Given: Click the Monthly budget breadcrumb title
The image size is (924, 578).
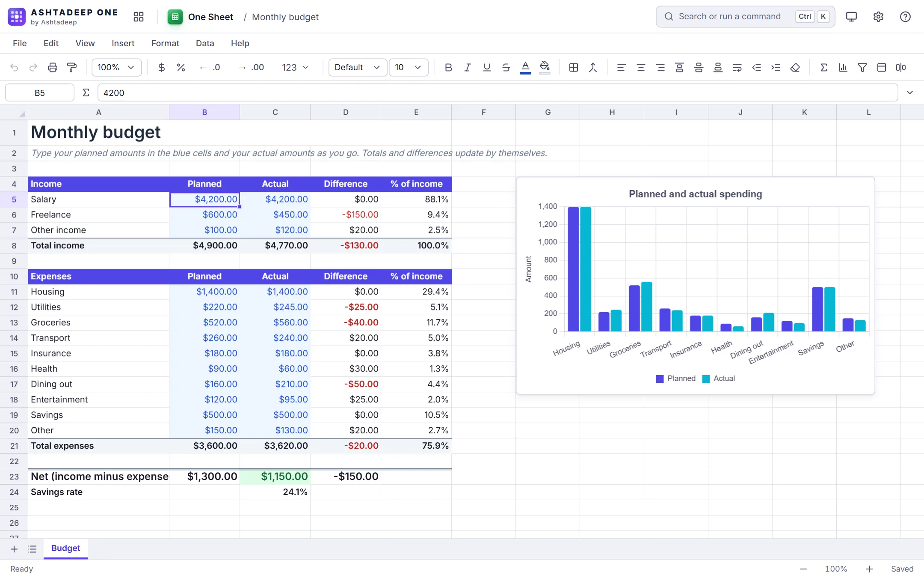Looking at the screenshot, I should [285, 17].
